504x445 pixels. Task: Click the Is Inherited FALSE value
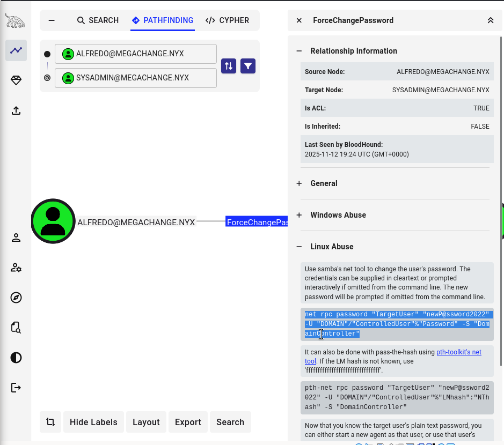(x=480, y=127)
